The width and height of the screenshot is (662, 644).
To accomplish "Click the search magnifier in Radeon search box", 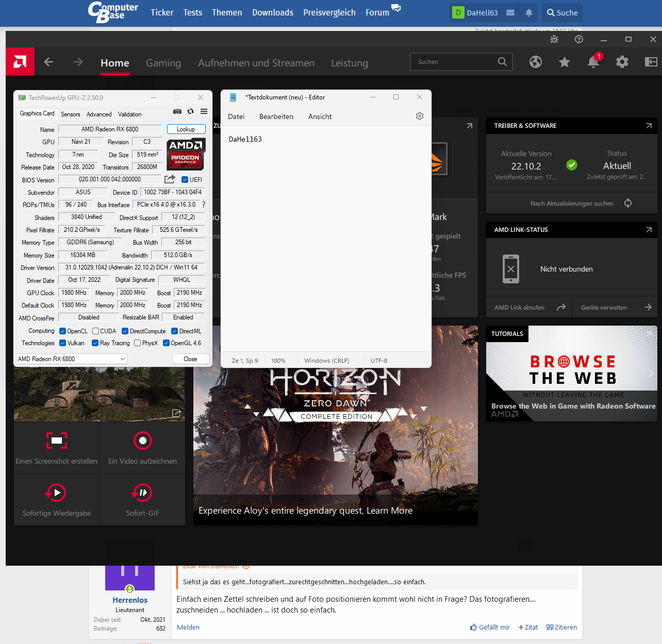I will pos(503,62).
